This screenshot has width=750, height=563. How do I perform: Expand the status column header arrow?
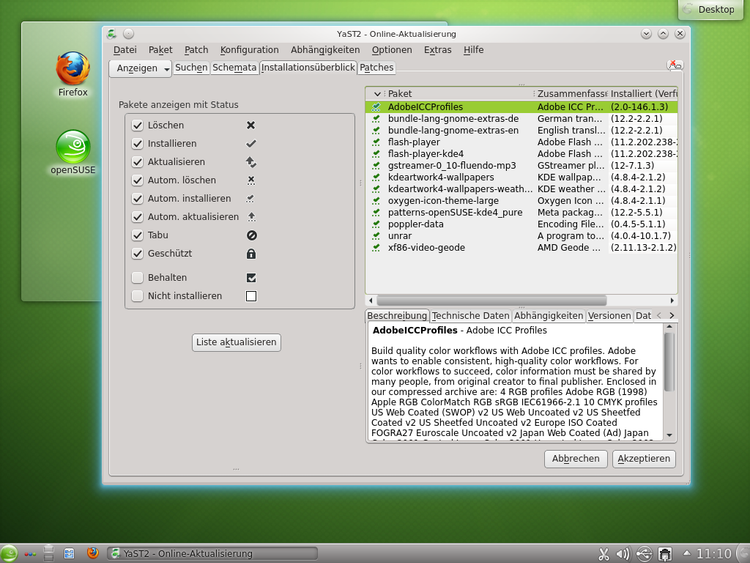[x=376, y=93]
